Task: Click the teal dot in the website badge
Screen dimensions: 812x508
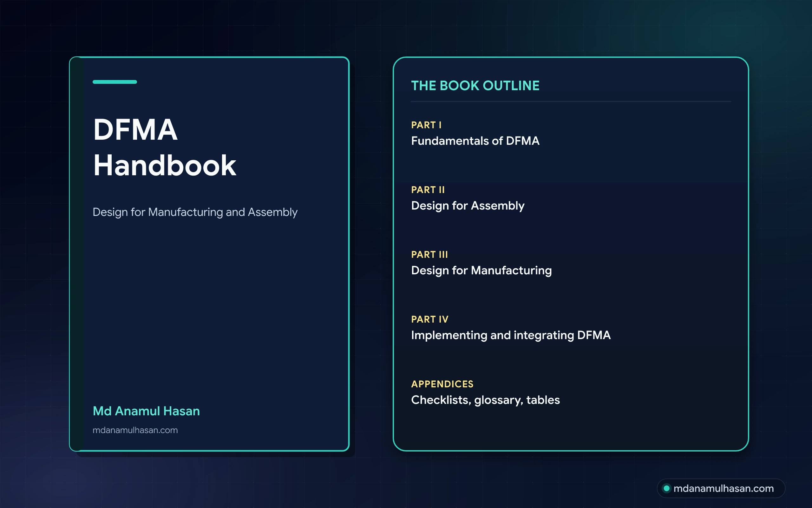Action: [x=667, y=488]
